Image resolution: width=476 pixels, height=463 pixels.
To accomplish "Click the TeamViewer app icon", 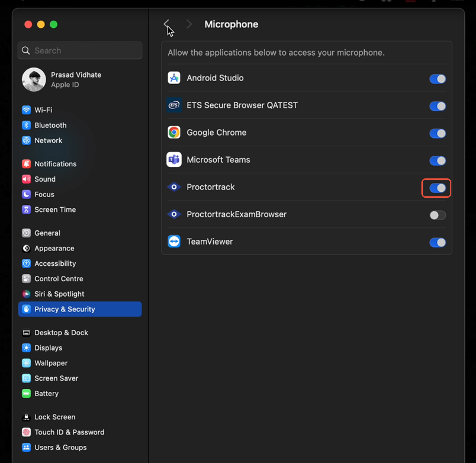I will point(174,241).
